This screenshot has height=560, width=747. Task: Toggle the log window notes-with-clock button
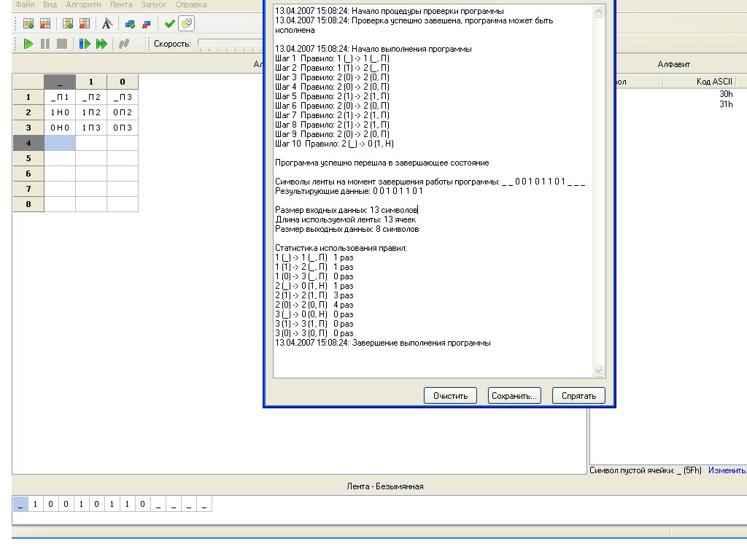[187, 24]
